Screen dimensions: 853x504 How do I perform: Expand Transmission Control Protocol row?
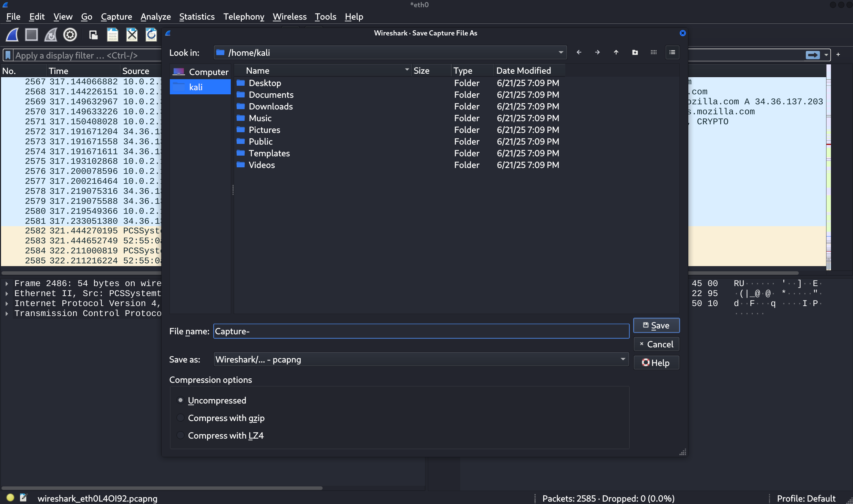coord(7,313)
